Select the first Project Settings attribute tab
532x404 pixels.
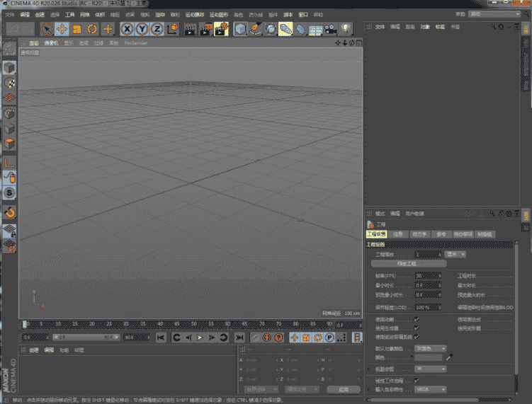pyautogui.click(x=376, y=234)
